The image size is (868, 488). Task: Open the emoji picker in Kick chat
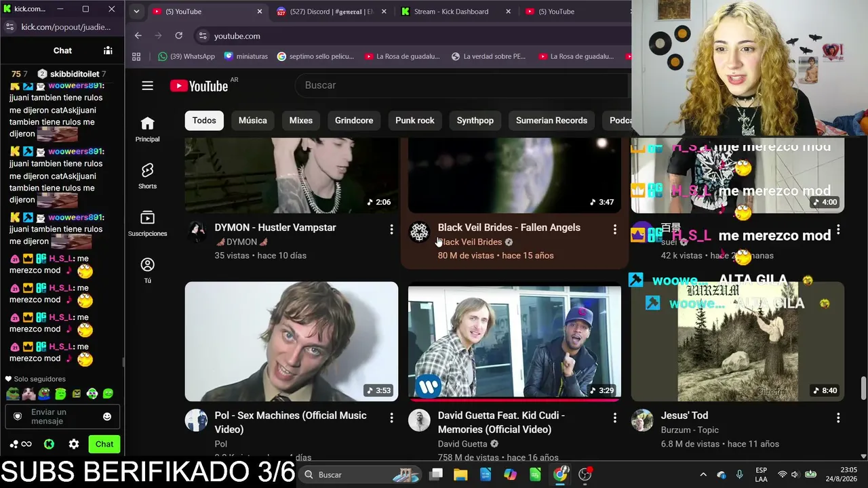[x=107, y=417]
